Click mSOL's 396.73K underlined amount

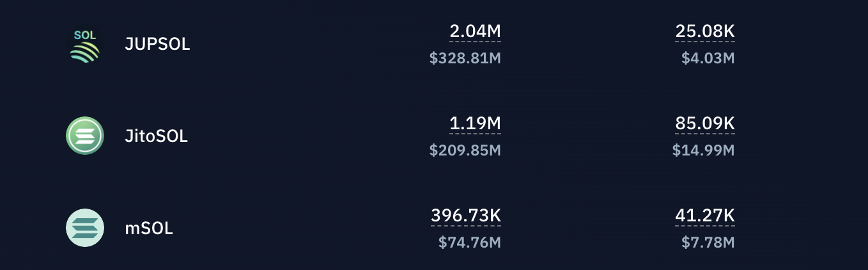point(466,216)
